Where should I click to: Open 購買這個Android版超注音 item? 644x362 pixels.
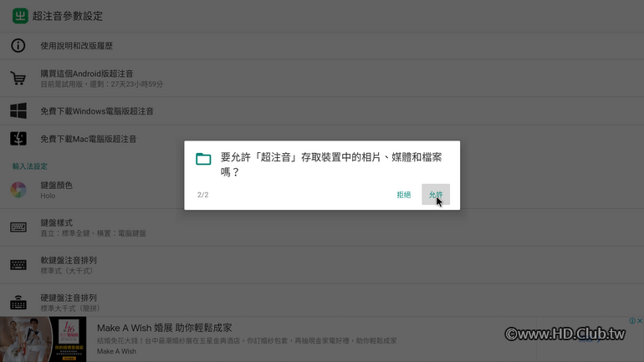tap(322, 79)
